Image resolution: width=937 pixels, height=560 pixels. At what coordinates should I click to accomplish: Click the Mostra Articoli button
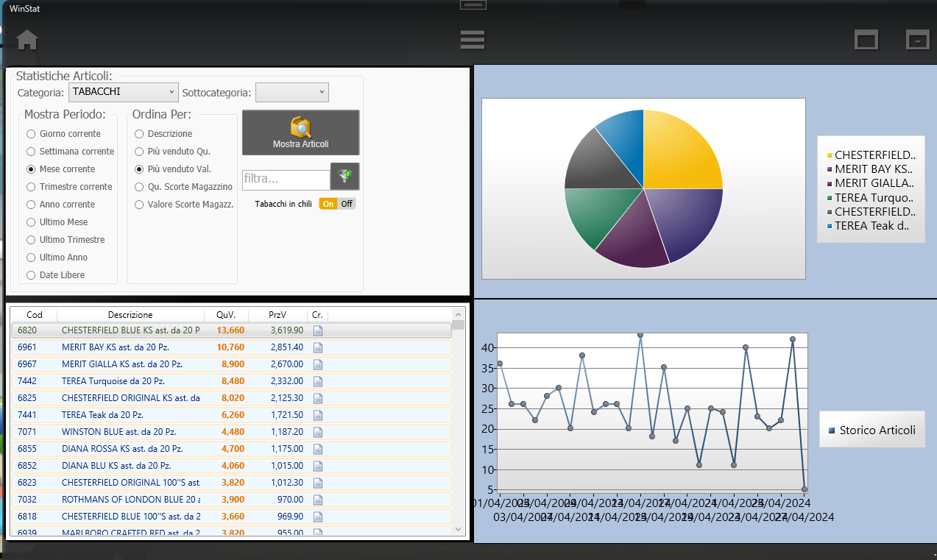tap(300, 132)
